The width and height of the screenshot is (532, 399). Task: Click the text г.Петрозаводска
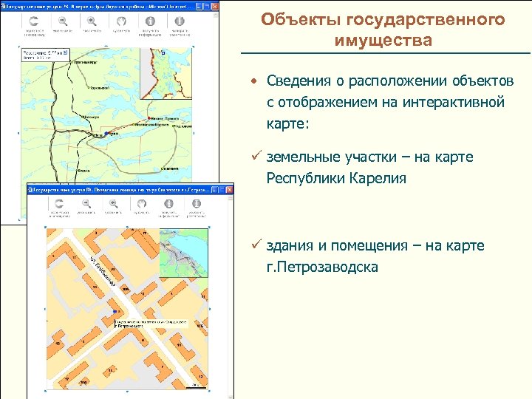(x=322, y=267)
